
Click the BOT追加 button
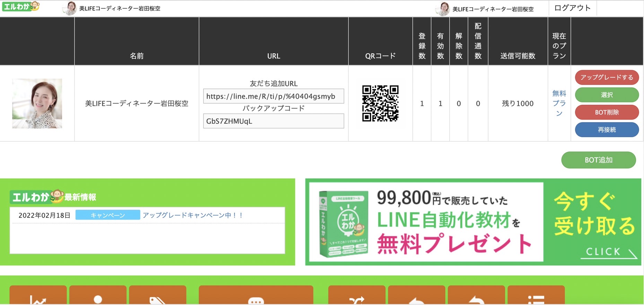pos(599,160)
